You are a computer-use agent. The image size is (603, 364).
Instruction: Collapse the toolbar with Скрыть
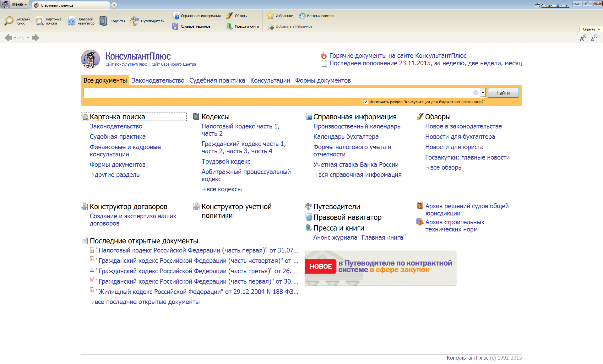591,29
